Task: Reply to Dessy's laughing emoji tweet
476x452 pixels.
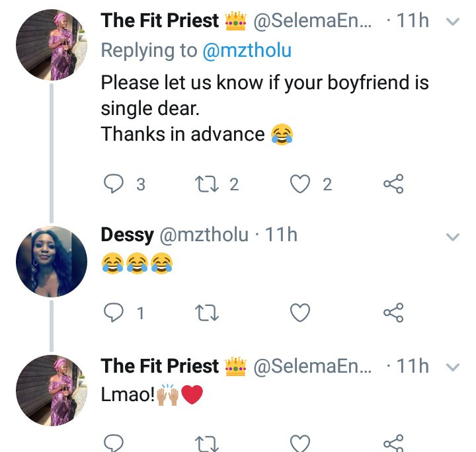Action: coord(114,313)
